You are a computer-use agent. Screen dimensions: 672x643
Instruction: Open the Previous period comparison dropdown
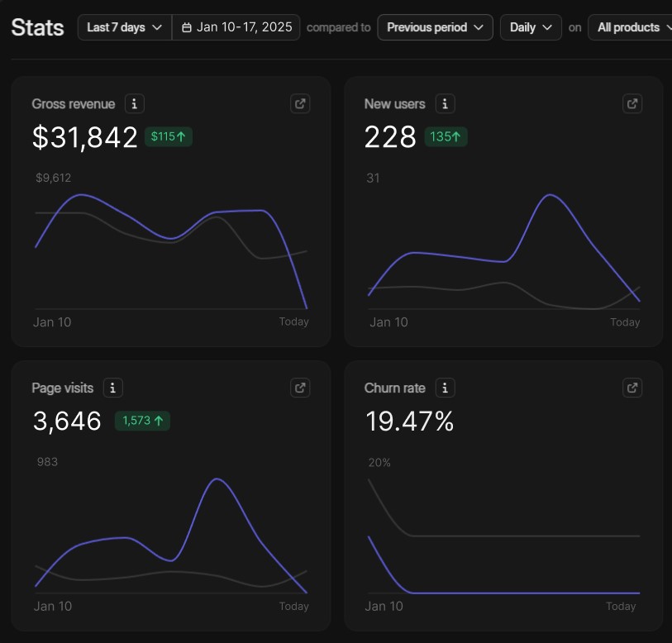tap(435, 27)
